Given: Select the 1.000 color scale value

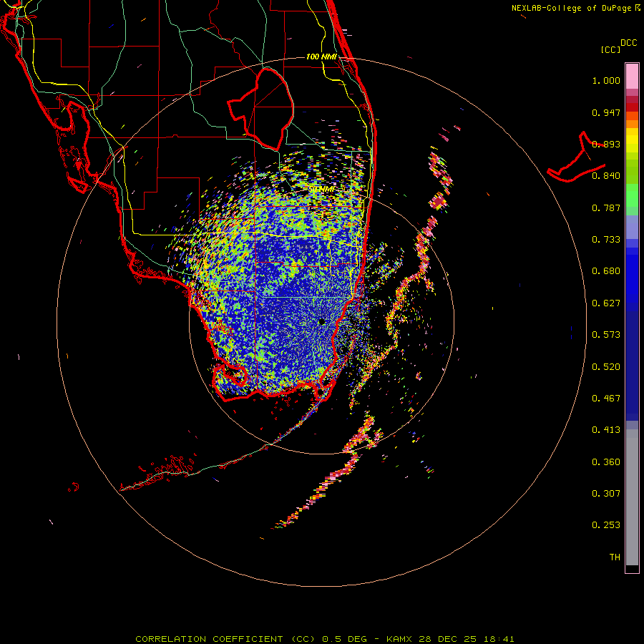Looking at the screenshot, I should 606,80.
